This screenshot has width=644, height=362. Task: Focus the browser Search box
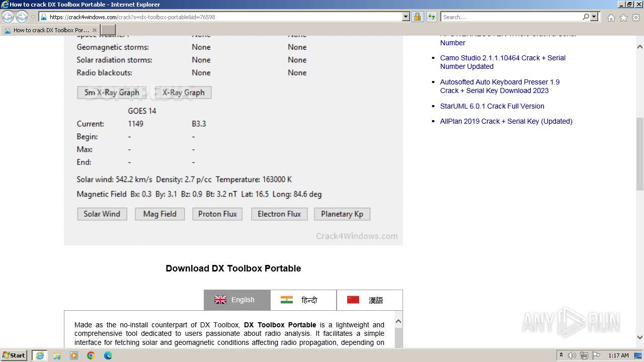[511, 17]
